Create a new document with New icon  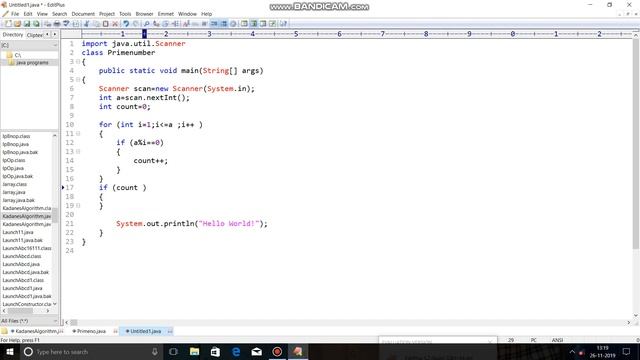tap(9, 24)
